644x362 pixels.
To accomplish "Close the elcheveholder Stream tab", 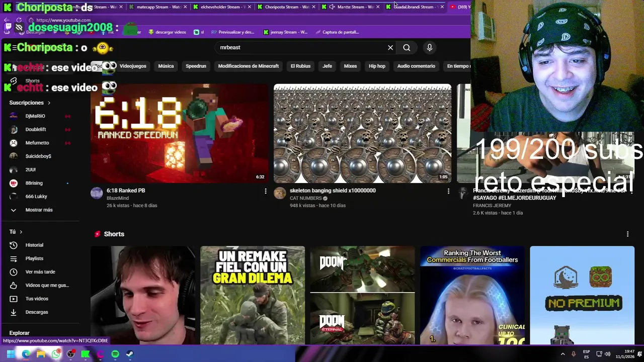I will pos(249,7).
